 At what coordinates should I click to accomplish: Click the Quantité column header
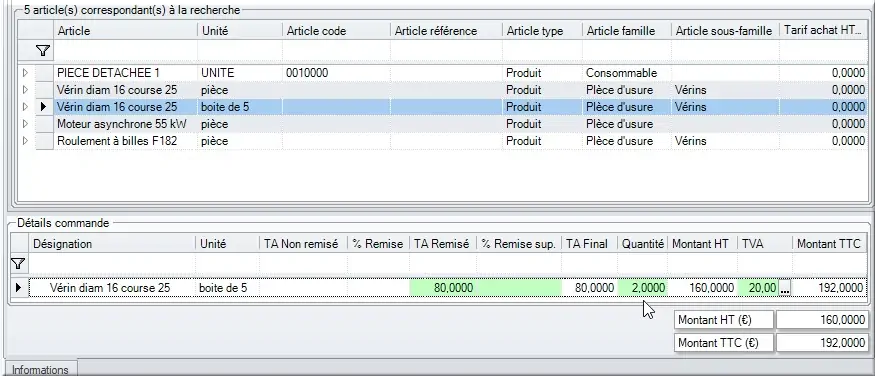643,244
